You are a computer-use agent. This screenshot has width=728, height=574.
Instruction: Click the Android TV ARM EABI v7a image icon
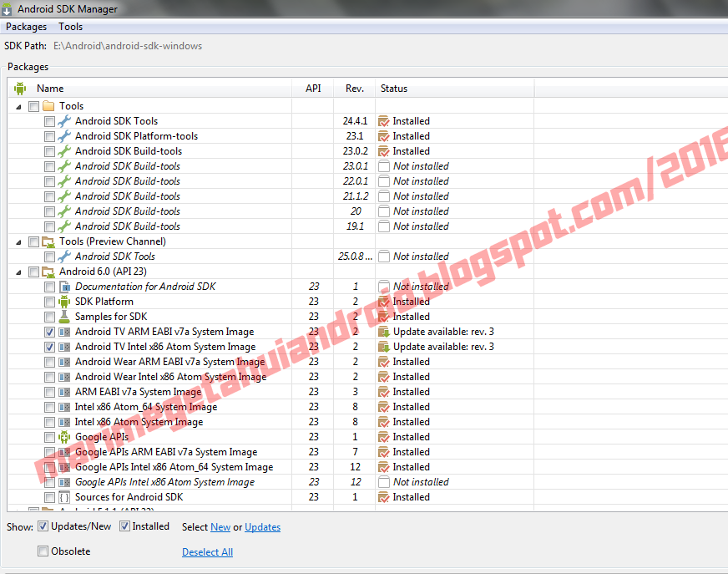[64, 333]
